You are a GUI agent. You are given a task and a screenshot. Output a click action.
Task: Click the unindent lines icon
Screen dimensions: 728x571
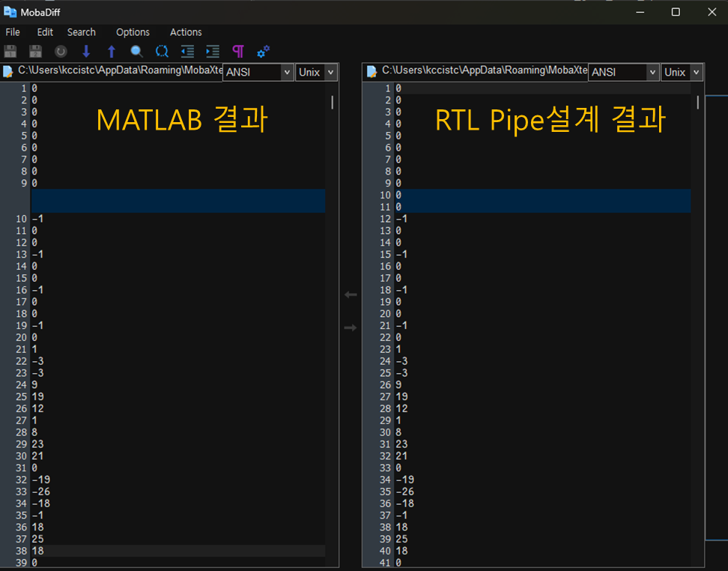click(187, 52)
